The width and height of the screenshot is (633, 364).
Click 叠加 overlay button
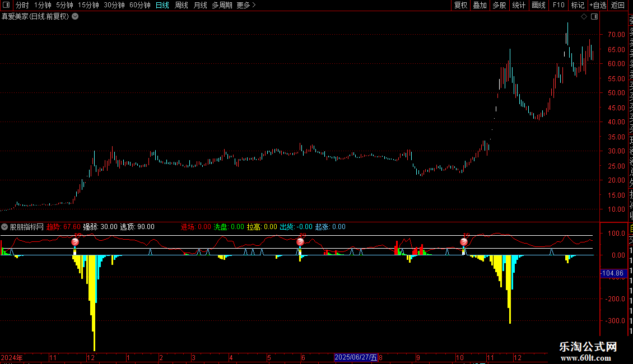(480, 5)
